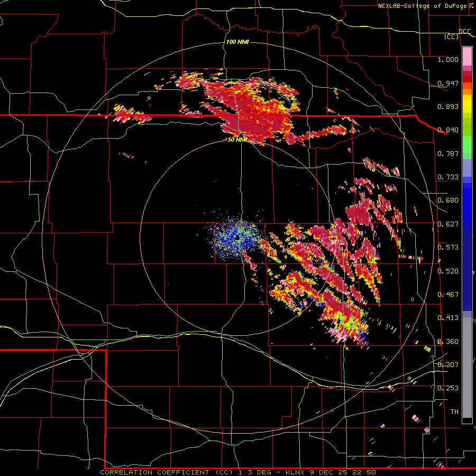This screenshot has height=476, width=476.
Task: Click the [CC] units label
Action: pos(452,36)
